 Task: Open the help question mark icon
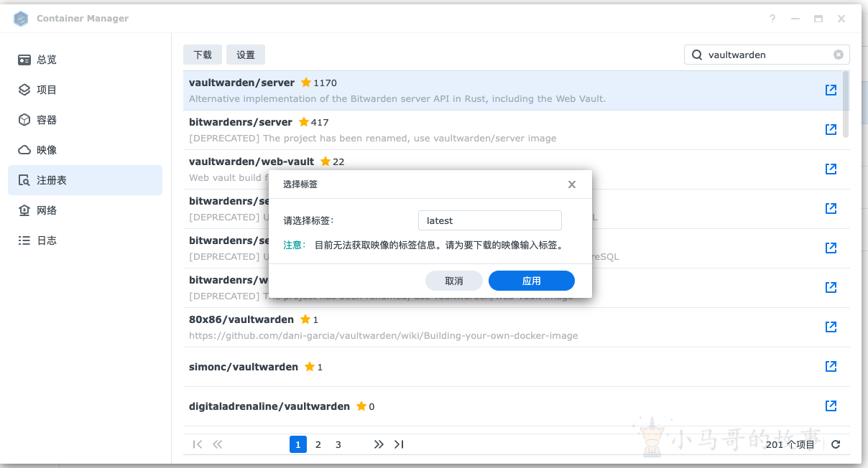[772, 19]
